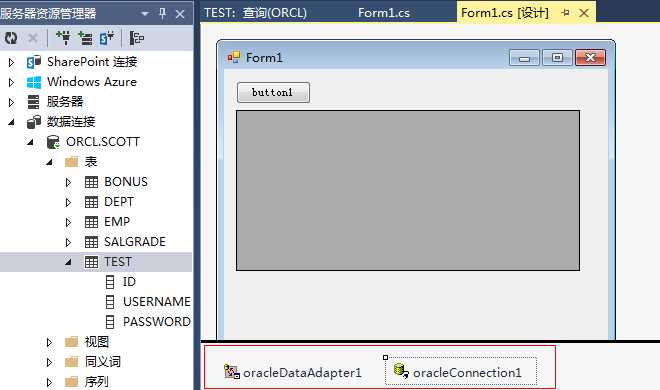The image size is (660, 390).
Task: Select the 序列 folder label
Action: [x=96, y=382]
